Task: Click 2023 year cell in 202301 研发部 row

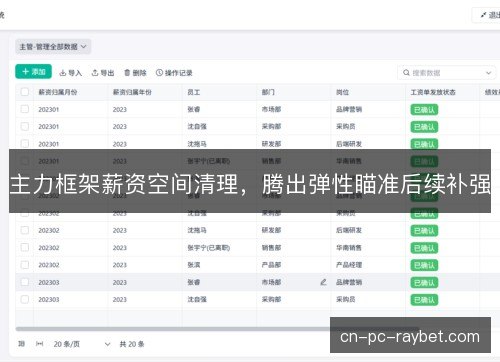Action: (x=120, y=144)
